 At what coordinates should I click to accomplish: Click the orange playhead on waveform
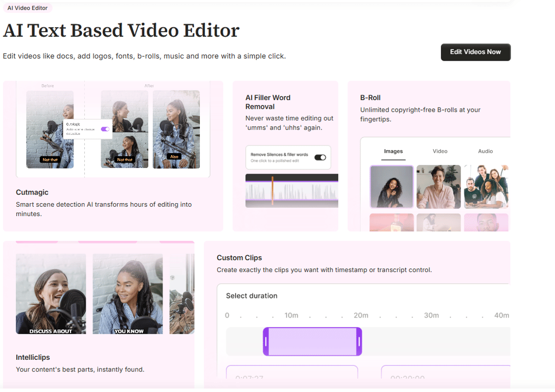coord(272,191)
